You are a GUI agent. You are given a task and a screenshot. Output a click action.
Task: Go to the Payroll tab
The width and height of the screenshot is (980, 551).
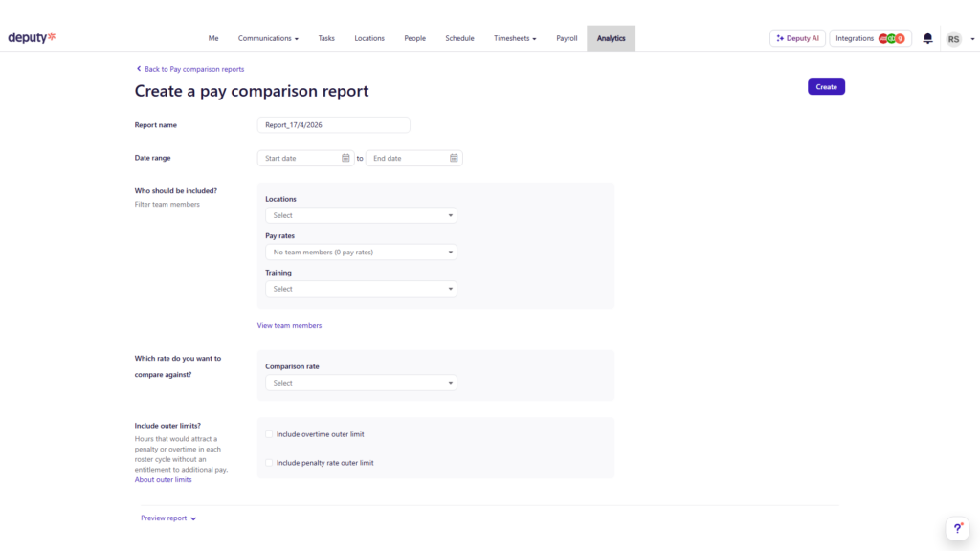pyautogui.click(x=567, y=38)
